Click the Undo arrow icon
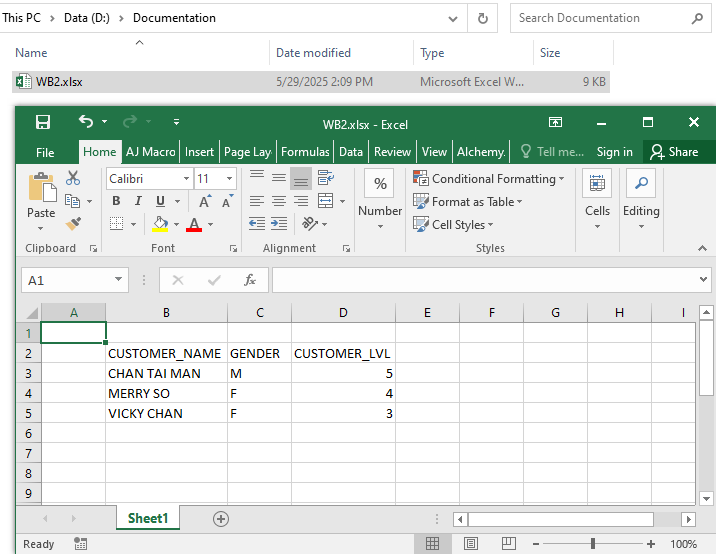This screenshot has width=716, height=554. click(86, 121)
